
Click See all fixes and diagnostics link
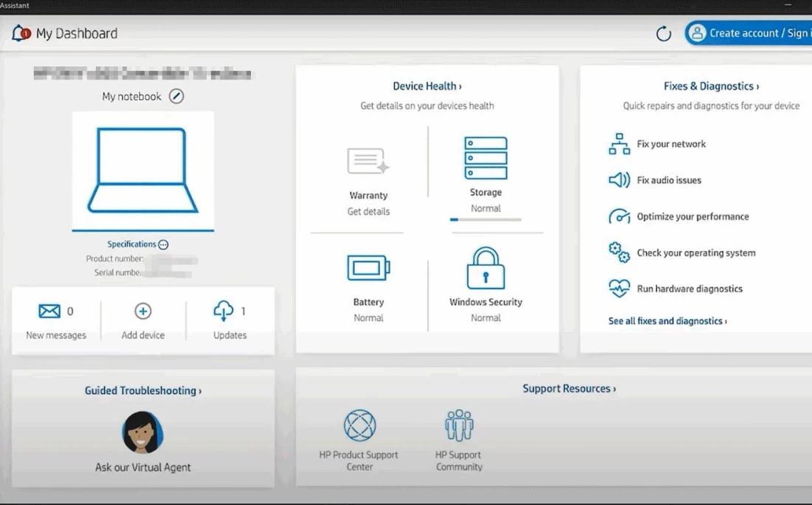[x=667, y=321]
